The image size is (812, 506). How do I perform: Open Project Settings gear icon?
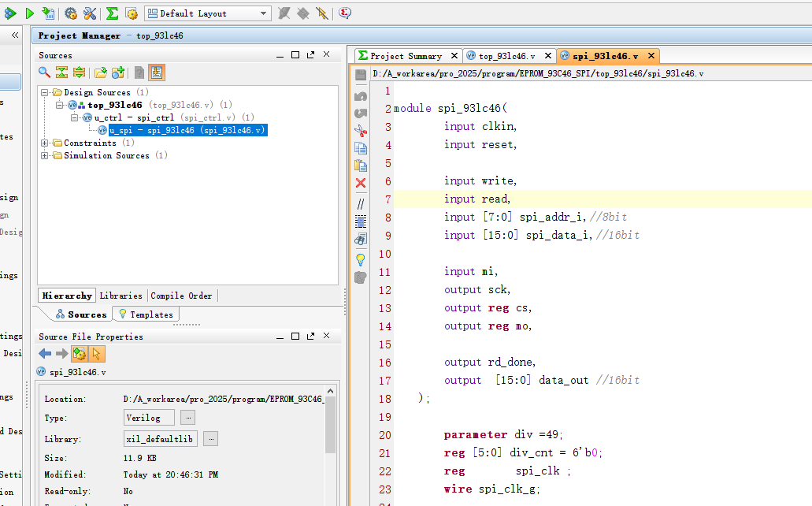pos(71,13)
